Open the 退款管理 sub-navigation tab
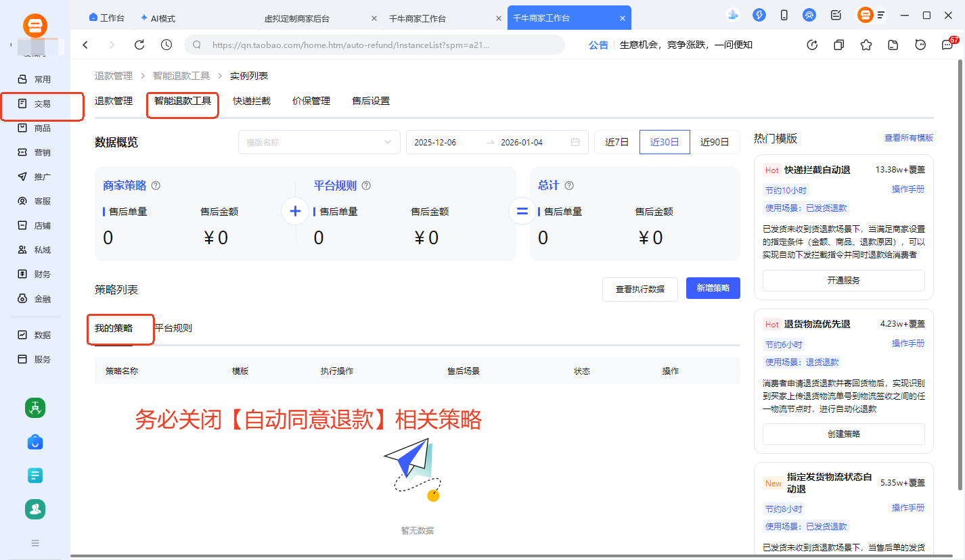965x560 pixels. pyautogui.click(x=114, y=101)
